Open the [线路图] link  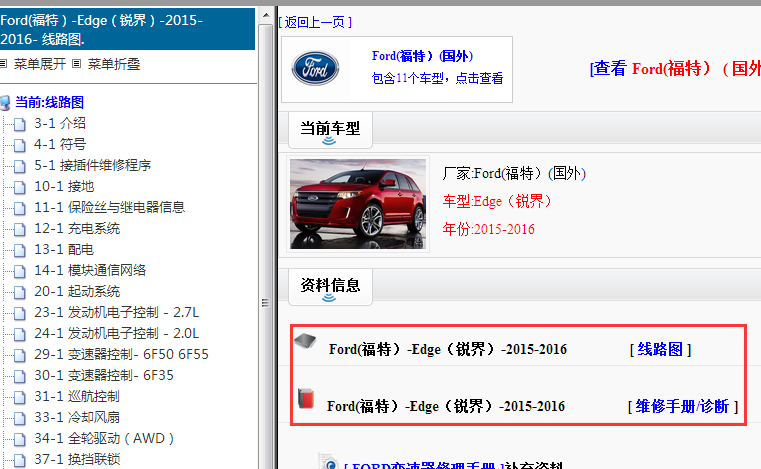point(660,350)
